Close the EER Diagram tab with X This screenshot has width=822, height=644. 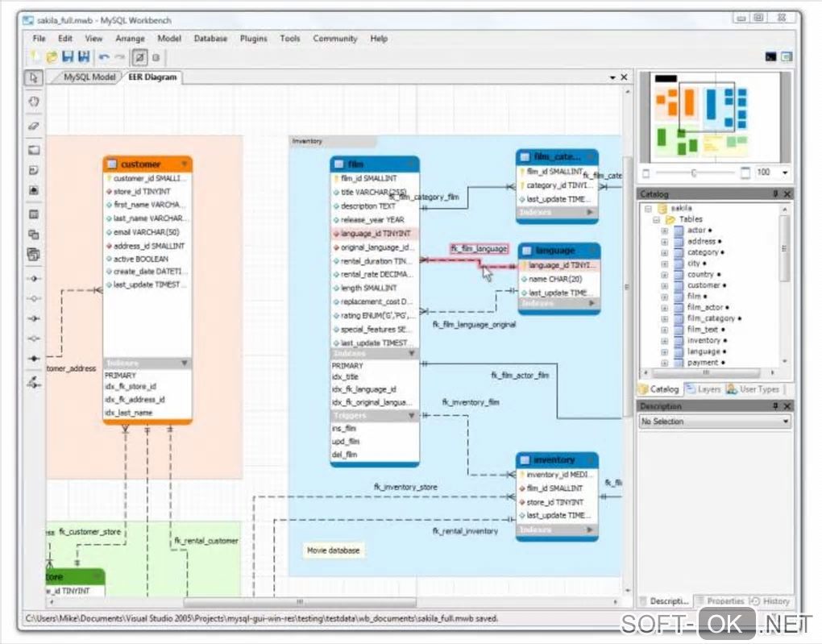click(x=624, y=77)
